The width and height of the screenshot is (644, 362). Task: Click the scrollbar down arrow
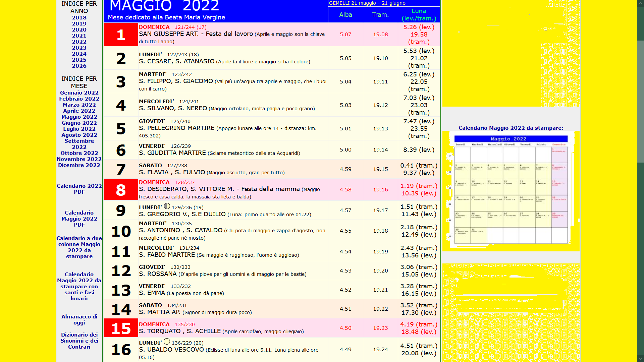coord(640,358)
